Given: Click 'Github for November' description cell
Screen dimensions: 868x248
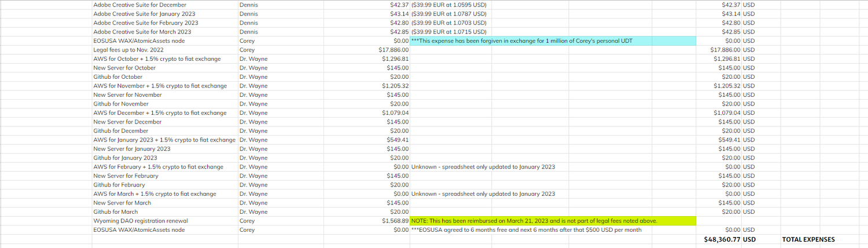Looking at the screenshot, I should [x=121, y=104].
